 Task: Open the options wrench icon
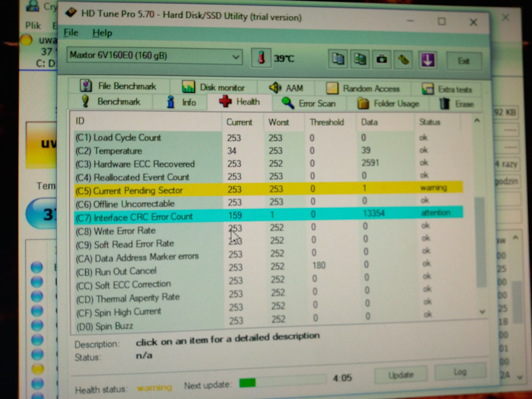point(403,60)
